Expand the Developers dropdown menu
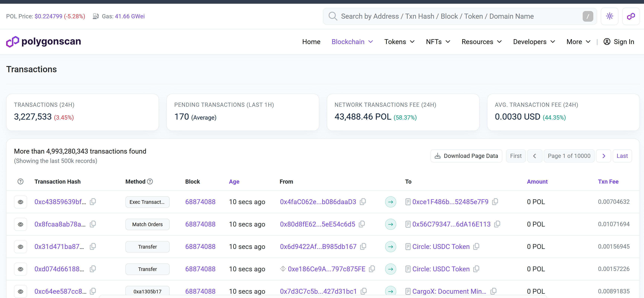644x298 pixels. (x=534, y=42)
